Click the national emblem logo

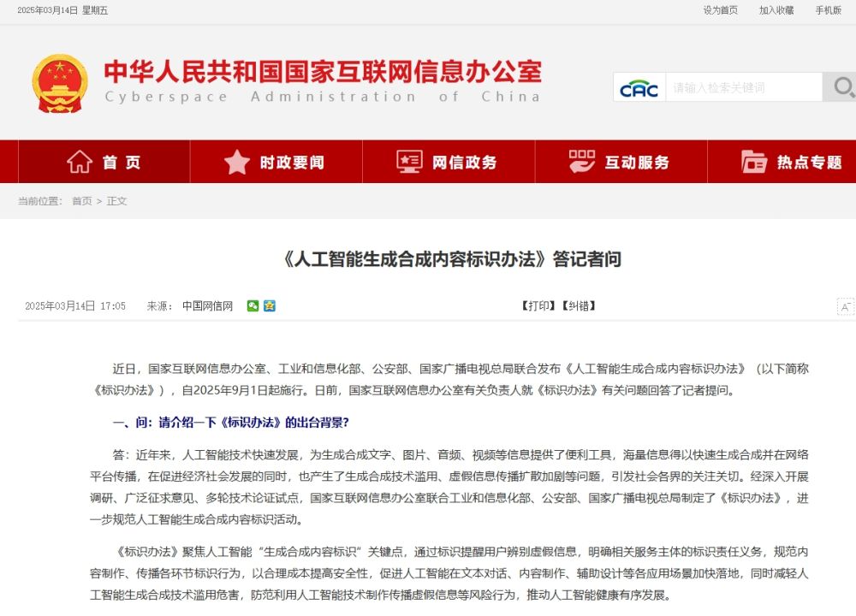point(60,83)
